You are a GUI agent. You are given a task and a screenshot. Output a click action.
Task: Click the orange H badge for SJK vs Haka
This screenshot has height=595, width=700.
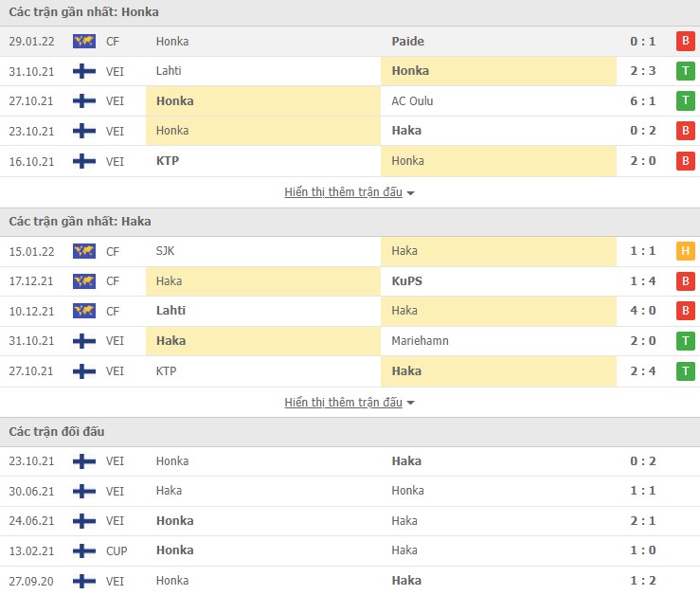(685, 252)
